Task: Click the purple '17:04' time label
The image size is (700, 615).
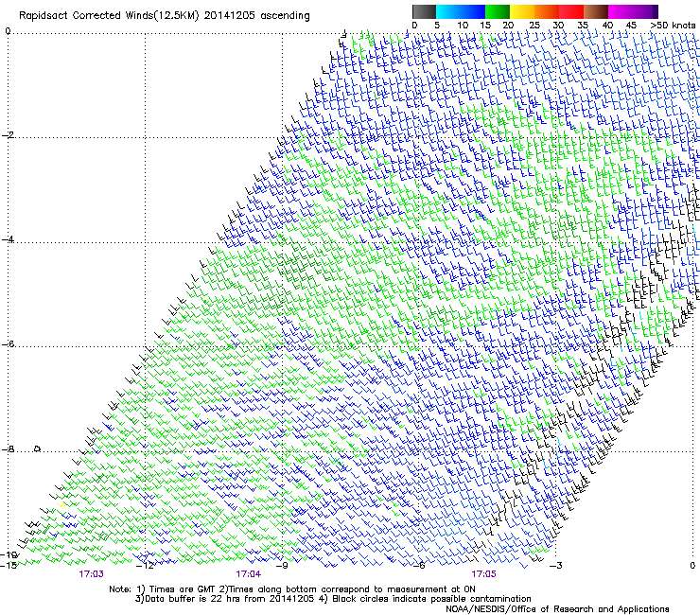Action: 249,574
